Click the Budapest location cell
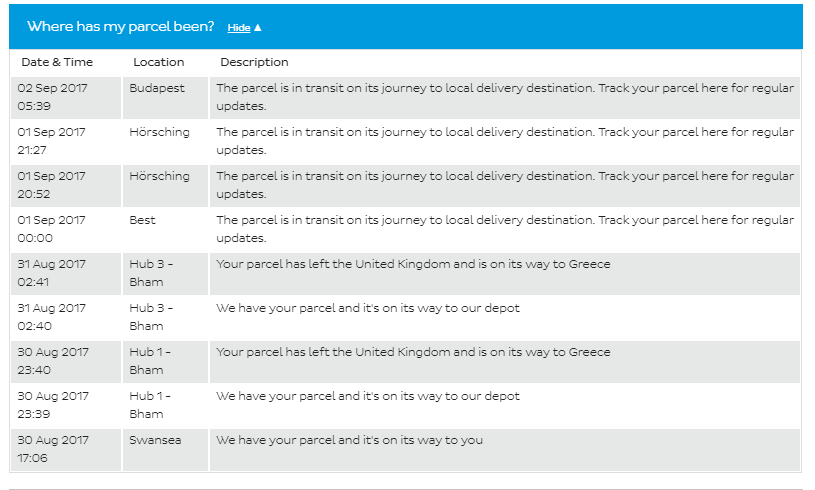815x490 pixels. click(165, 98)
